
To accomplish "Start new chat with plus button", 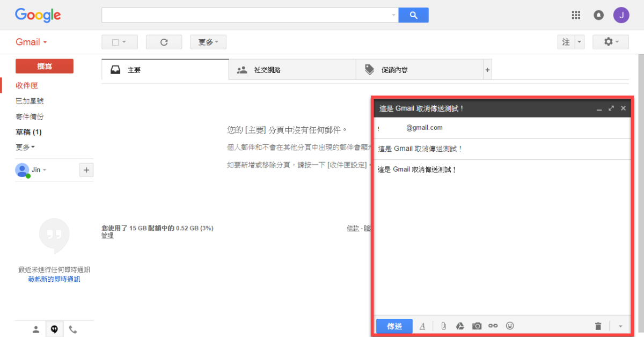I will 86,170.
